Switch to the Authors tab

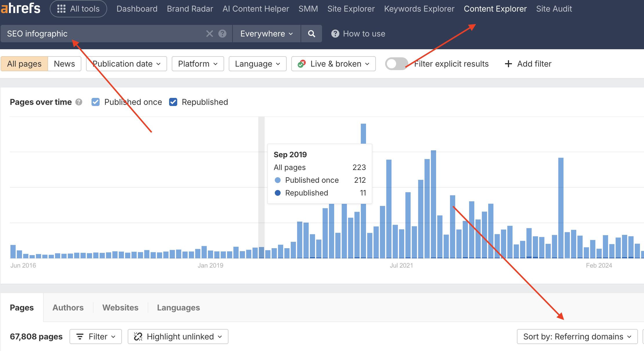[x=68, y=308]
